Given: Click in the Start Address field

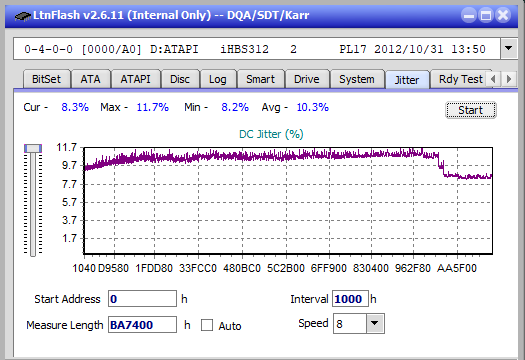Looking at the screenshot, I should (142, 299).
